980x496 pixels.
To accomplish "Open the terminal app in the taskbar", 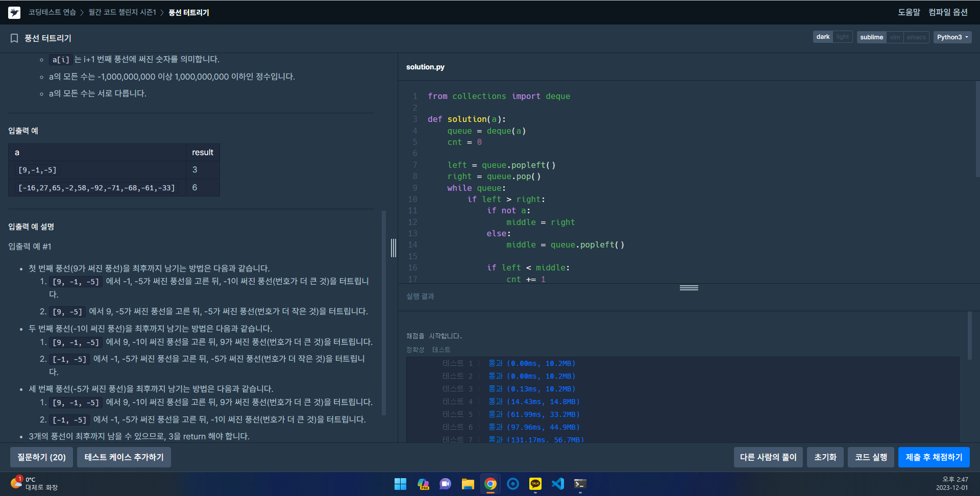I will point(580,484).
